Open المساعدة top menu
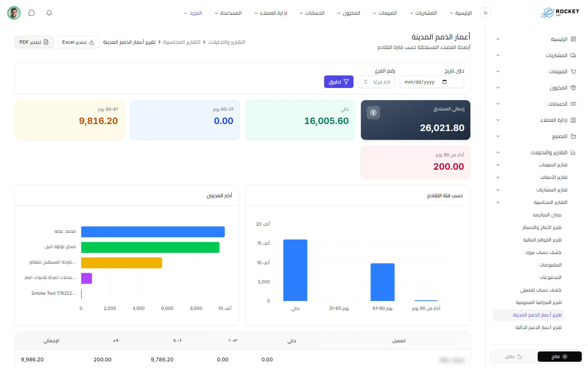Image resolution: width=588 pixels, height=368 pixels. [x=228, y=13]
